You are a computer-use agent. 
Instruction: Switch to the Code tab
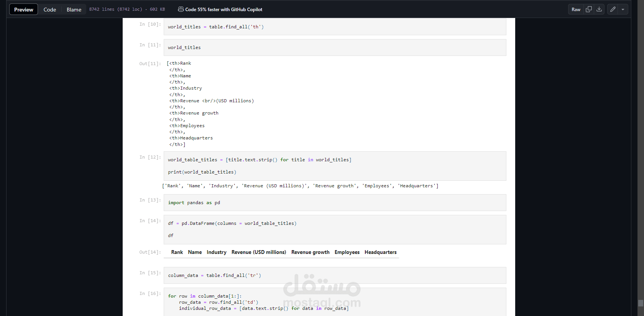coord(50,10)
